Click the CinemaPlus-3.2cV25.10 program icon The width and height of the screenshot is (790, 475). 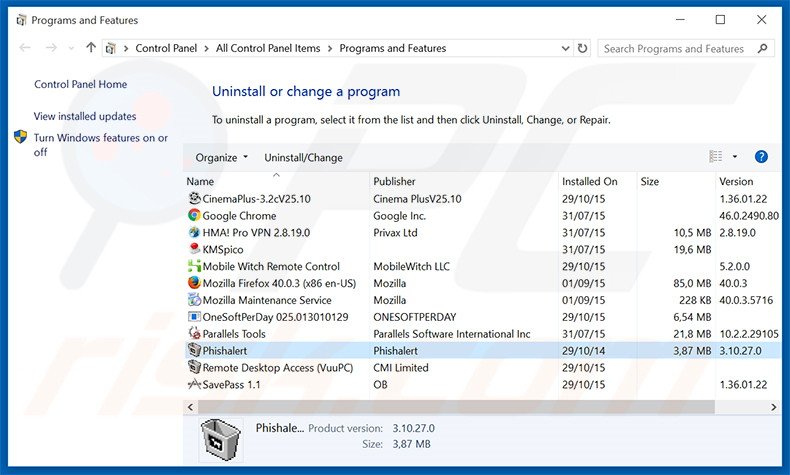[x=194, y=198]
